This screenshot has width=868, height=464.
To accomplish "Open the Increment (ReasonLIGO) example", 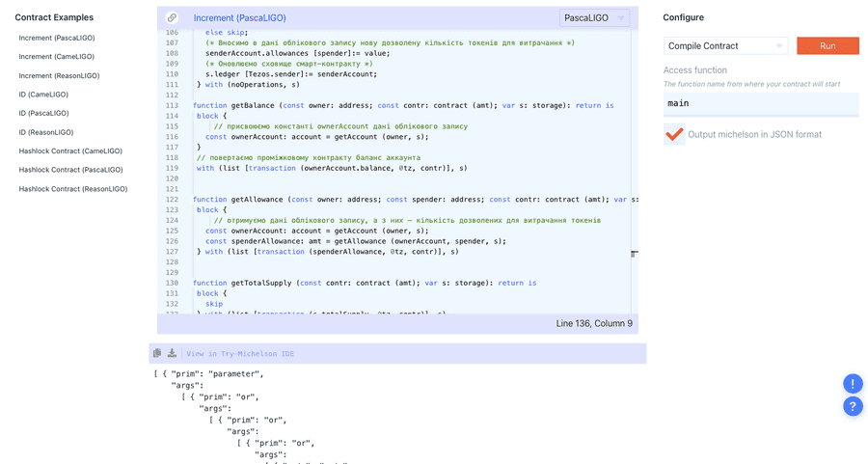I will point(59,75).
